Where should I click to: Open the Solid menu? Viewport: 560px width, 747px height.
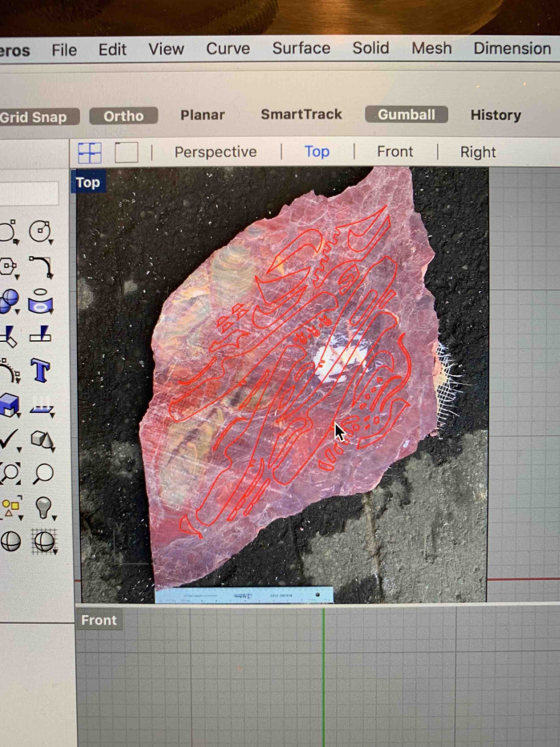pyautogui.click(x=371, y=48)
